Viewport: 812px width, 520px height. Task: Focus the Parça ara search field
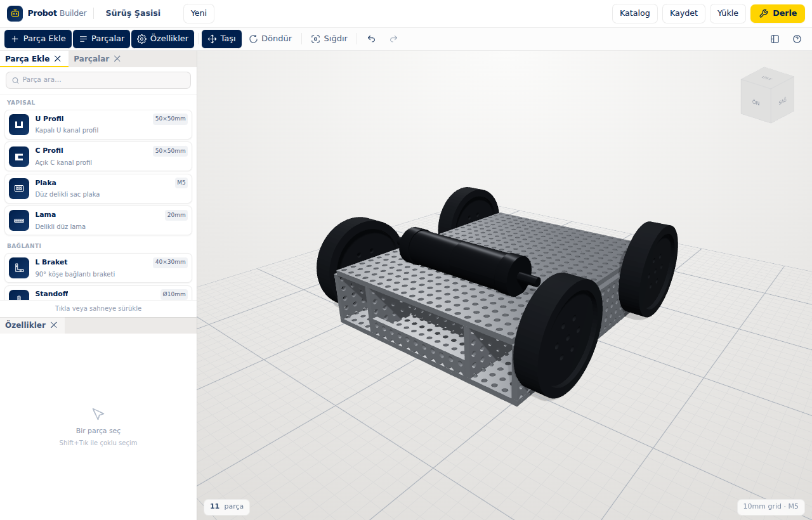click(x=98, y=80)
